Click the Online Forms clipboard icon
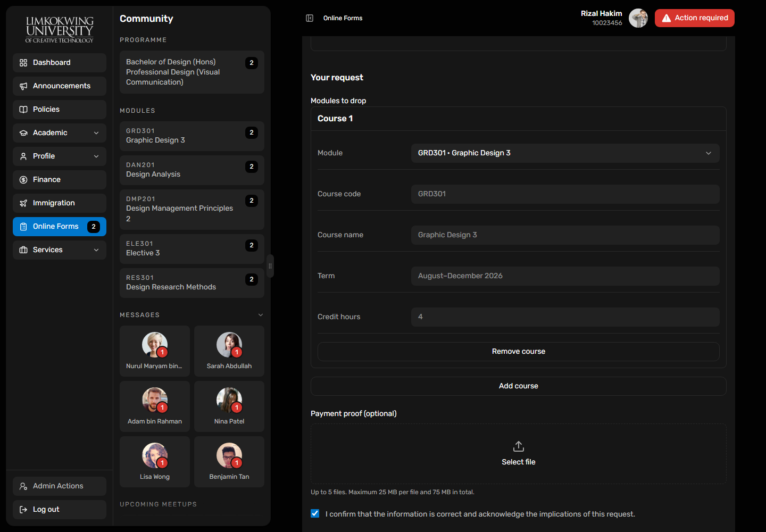 coord(23,227)
